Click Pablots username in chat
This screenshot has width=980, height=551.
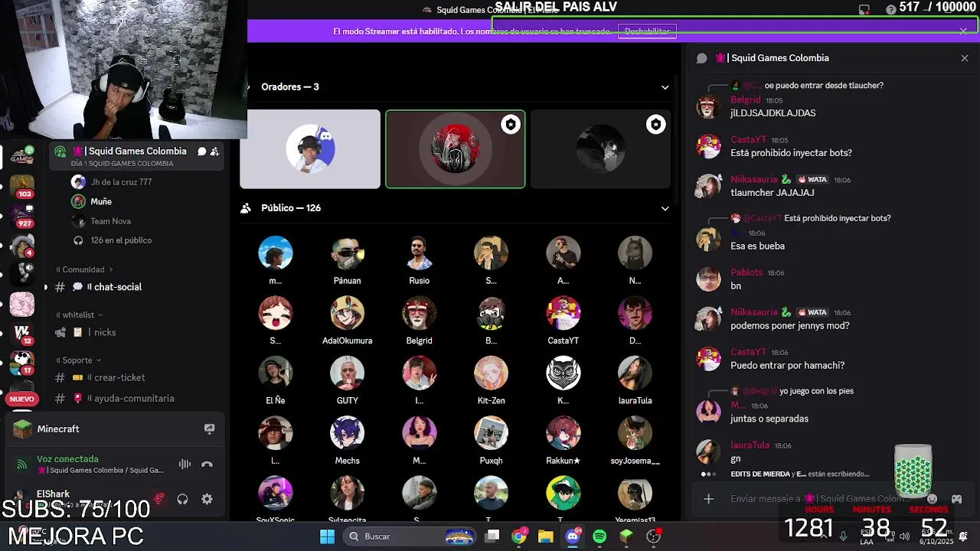(x=746, y=272)
